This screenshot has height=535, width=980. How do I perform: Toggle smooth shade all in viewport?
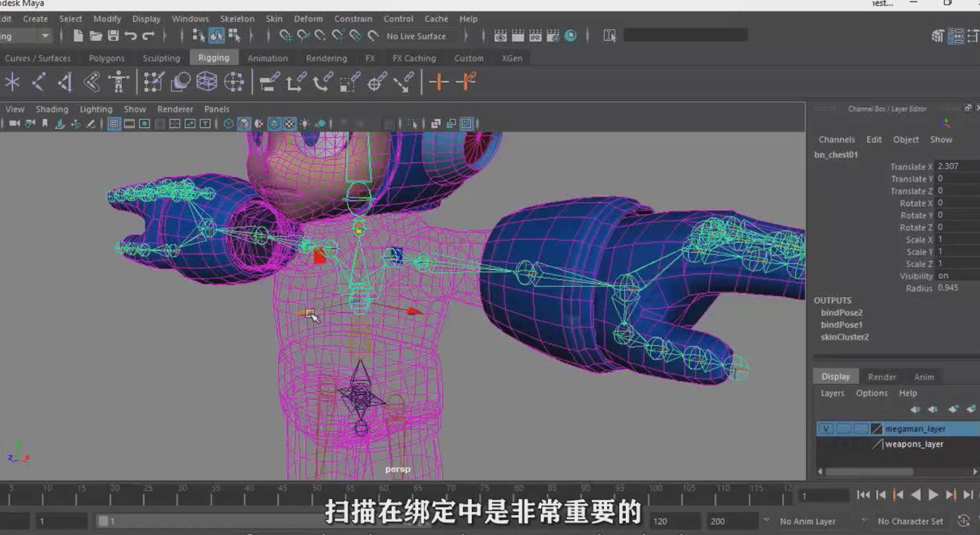coord(244,123)
